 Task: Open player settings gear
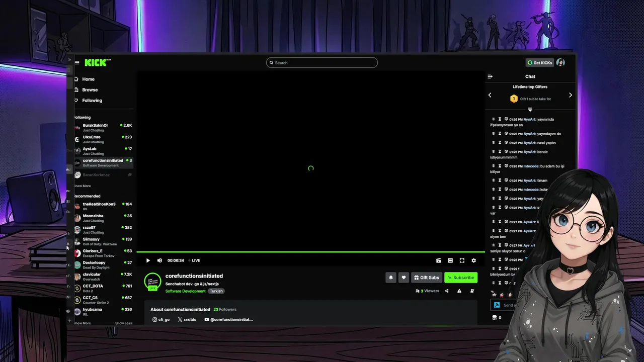(x=473, y=260)
